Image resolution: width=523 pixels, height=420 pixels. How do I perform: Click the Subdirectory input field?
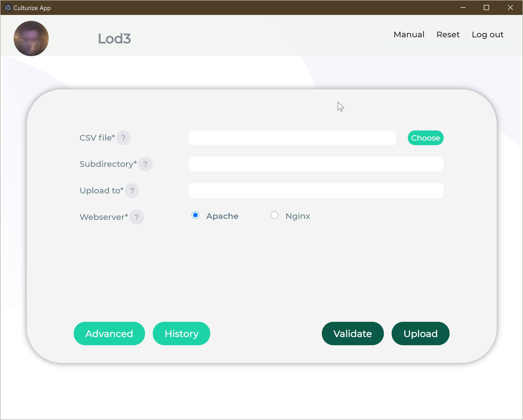[316, 164]
